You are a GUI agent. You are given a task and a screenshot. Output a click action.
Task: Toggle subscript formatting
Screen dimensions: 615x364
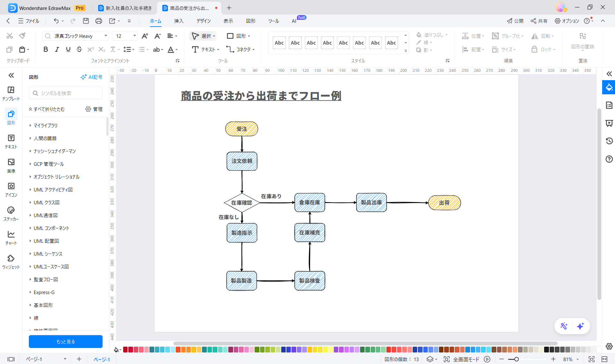(102, 49)
